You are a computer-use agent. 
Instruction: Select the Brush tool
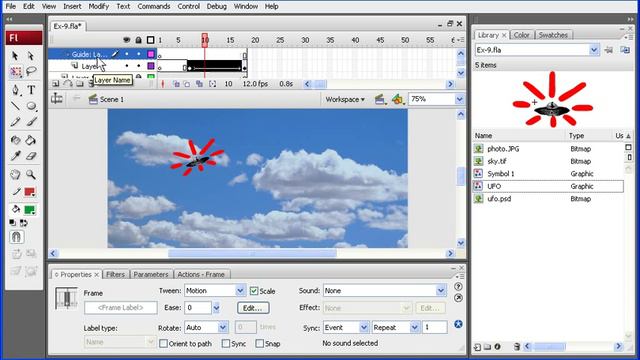click(31, 122)
